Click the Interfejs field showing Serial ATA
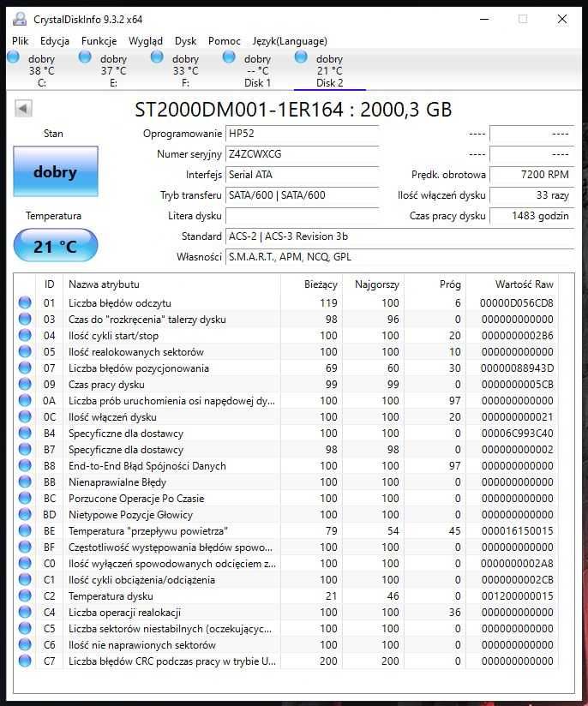 [302, 175]
